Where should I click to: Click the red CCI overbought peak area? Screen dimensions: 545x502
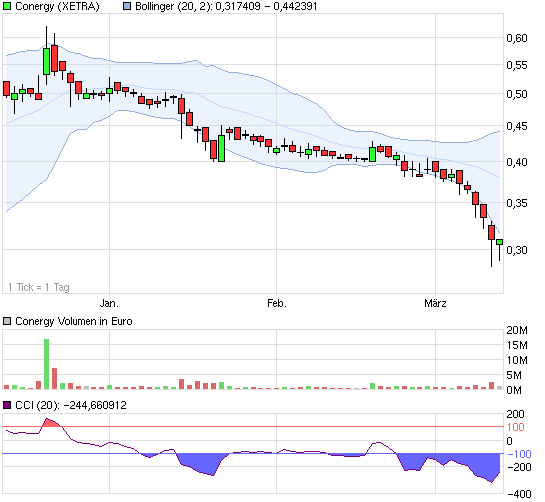coord(51,423)
